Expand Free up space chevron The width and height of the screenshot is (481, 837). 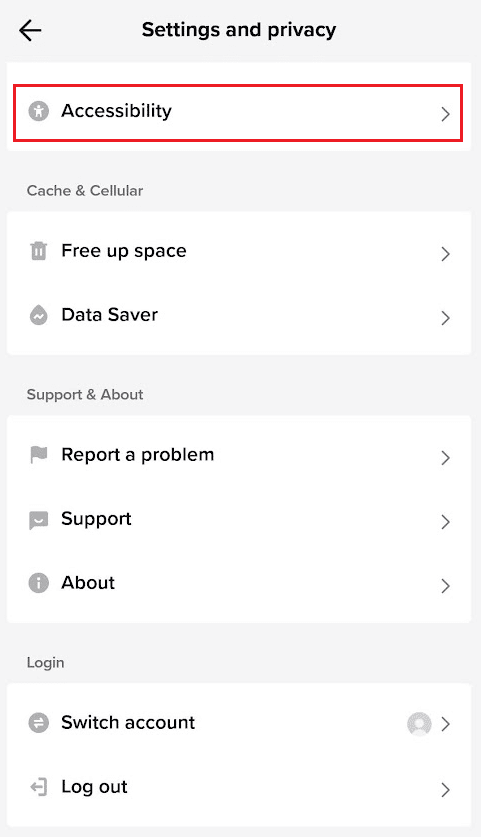[445, 254]
